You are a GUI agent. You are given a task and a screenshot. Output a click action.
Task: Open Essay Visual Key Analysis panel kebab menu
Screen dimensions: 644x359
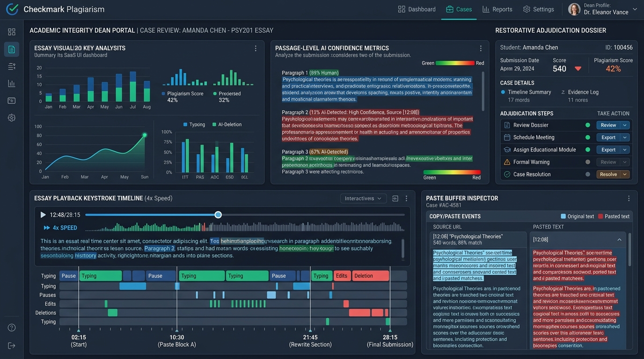coord(256,49)
